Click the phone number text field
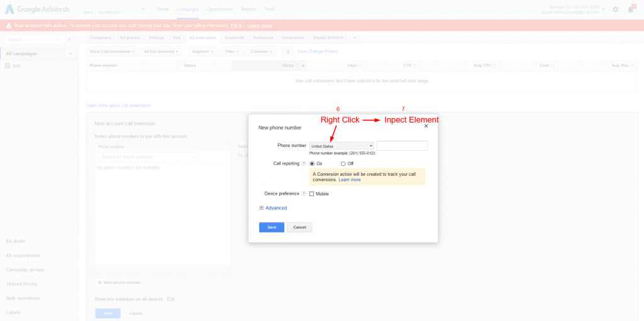 [402, 146]
